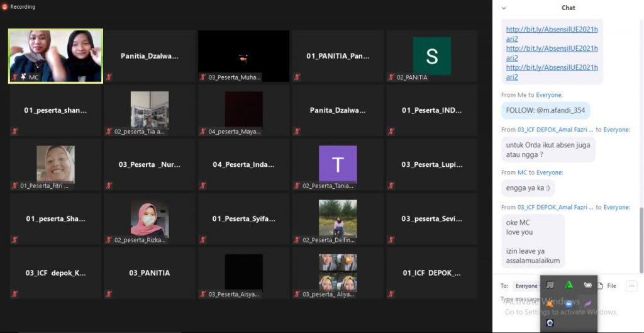Viewport: 644px width, 333px height.
Task: Click the webcam icon in tray popup
Action: point(550,323)
